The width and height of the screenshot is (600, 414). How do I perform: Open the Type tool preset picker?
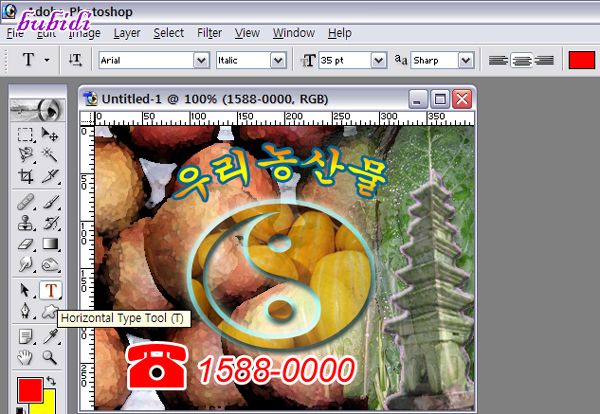pos(47,60)
